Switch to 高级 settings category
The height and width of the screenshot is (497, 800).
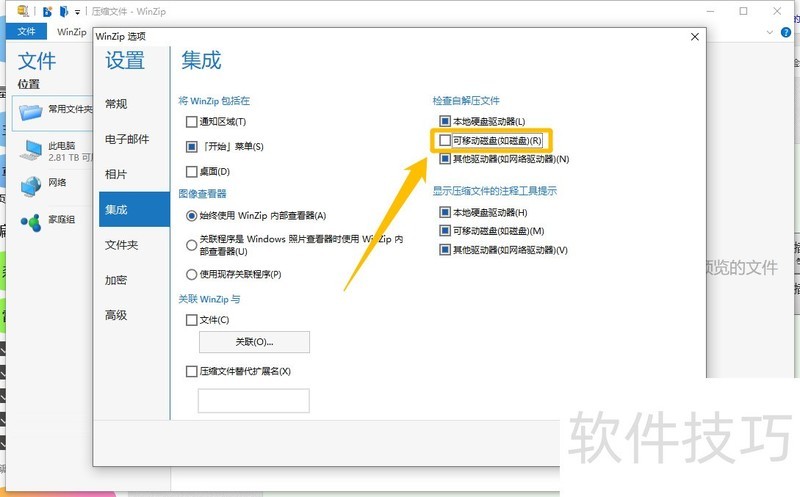pos(116,315)
